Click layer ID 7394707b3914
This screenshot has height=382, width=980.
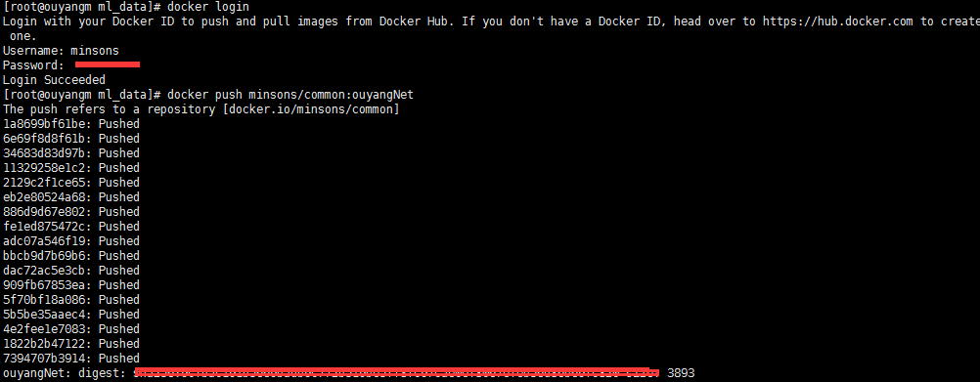coord(48,359)
